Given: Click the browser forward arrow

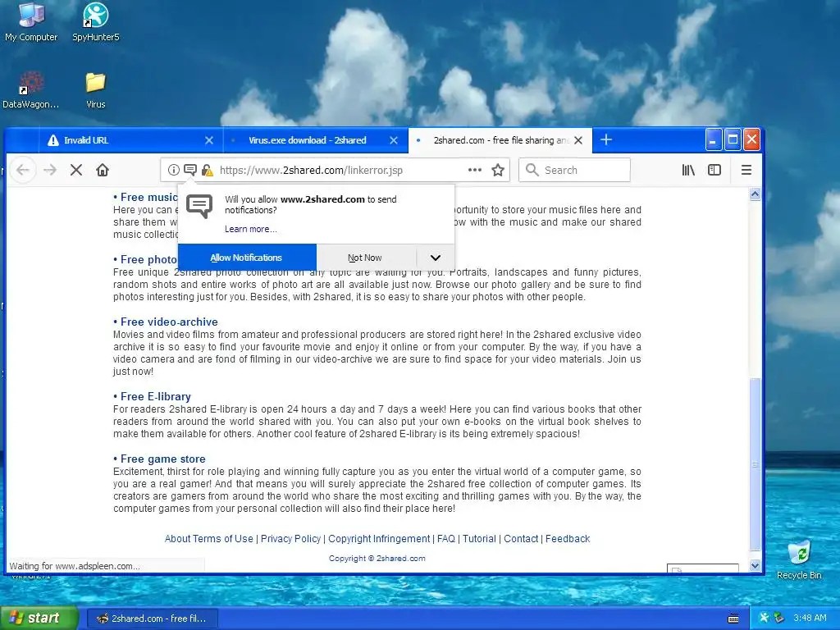Looking at the screenshot, I should (x=50, y=170).
